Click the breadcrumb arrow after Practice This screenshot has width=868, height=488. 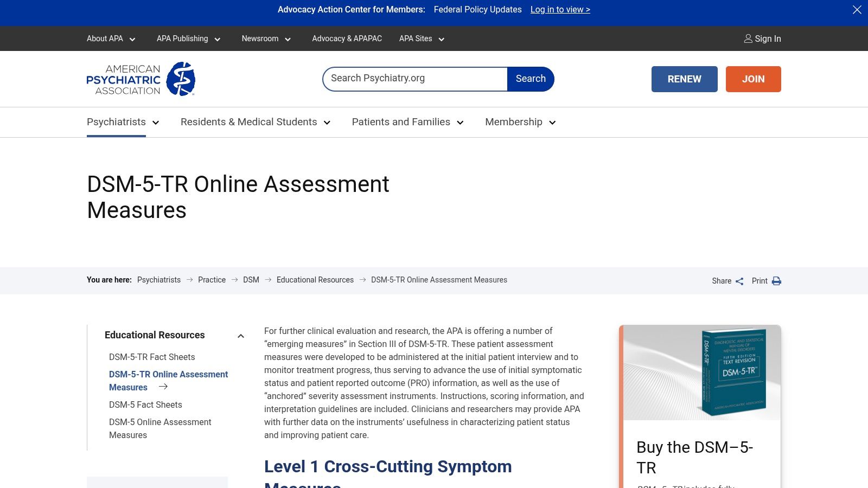pos(234,280)
